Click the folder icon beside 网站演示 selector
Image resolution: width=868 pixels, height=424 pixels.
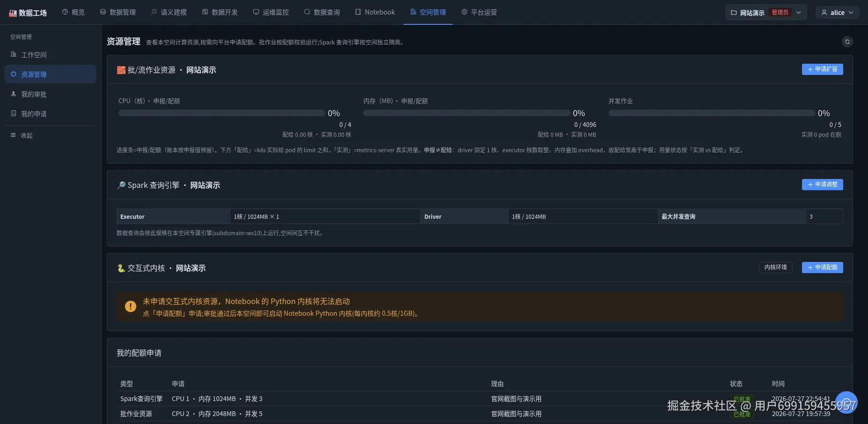coord(734,13)
